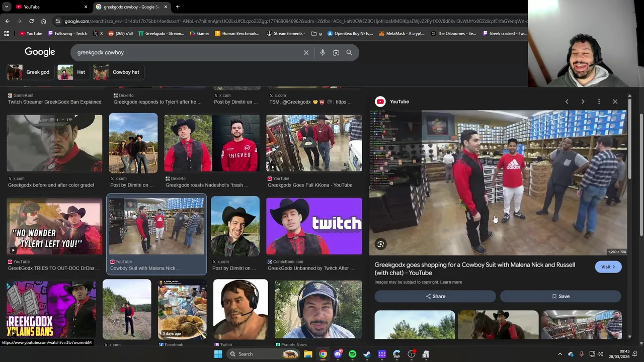The height and width of the screenshot is (362, 644).
Task: Focus the Google search input field
Action: 186,52
